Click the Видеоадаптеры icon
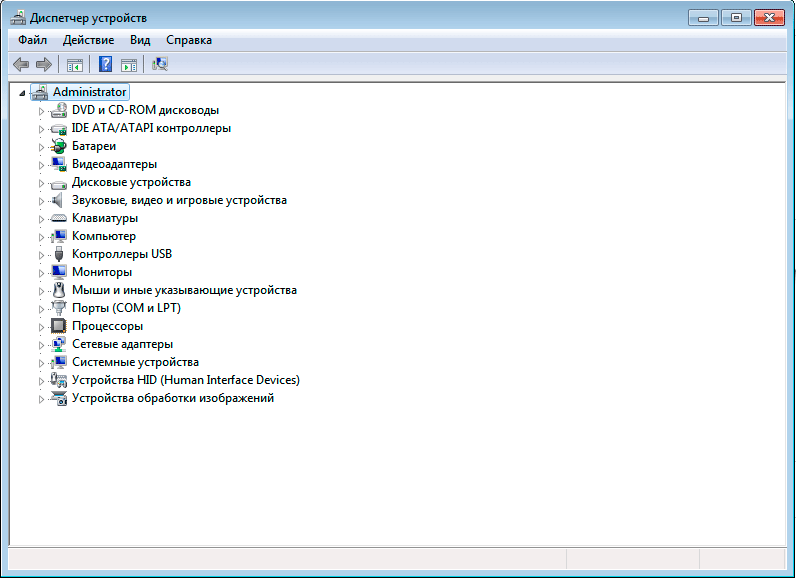This screenshot has height=578, width=797. point(59,164)
